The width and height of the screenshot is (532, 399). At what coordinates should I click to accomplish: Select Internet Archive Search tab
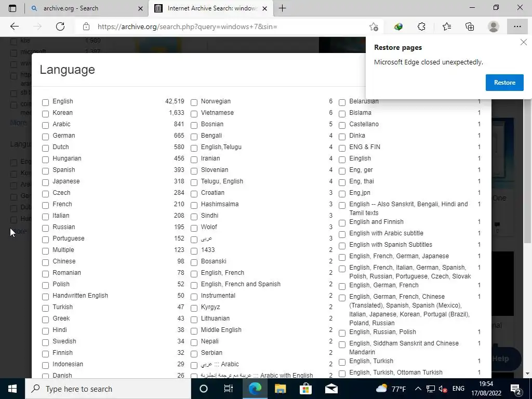[210, 8]
